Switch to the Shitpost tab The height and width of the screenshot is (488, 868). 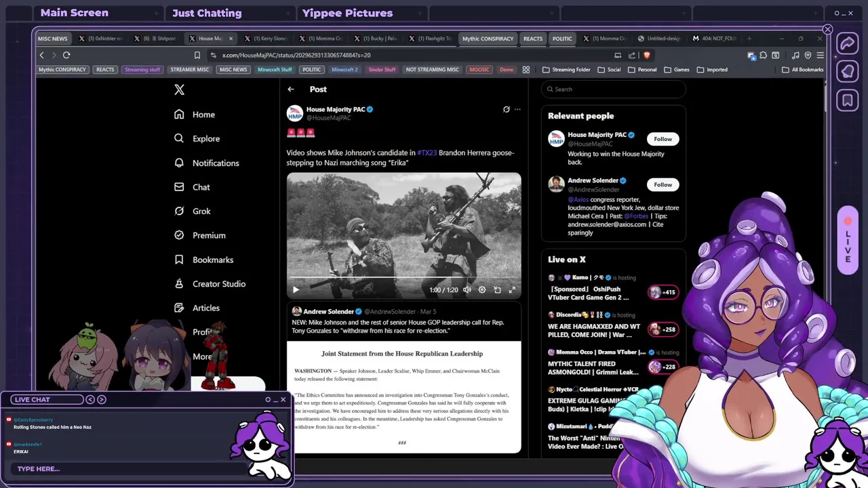(x=157, y=39)
